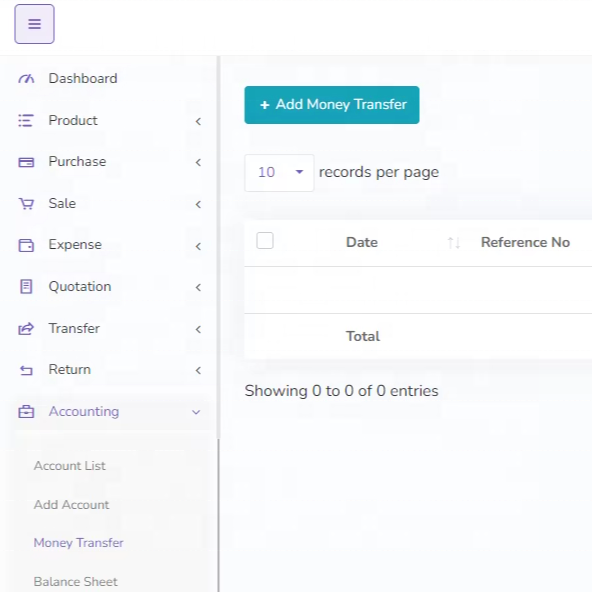Open Account List submenu item
This screenshot has width=592, height=592.
(69, 466)
